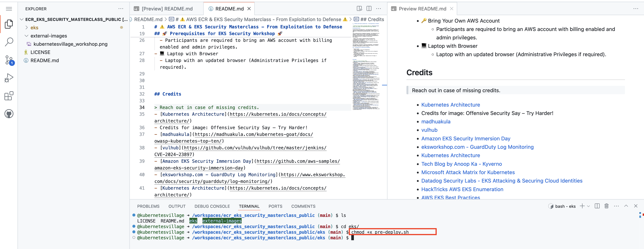Image resolution: width=644 pixels, height=249 pixels.
Task: Open kubernetesvillage_workshop.png in explorer
Action: [x=70, y=44]
